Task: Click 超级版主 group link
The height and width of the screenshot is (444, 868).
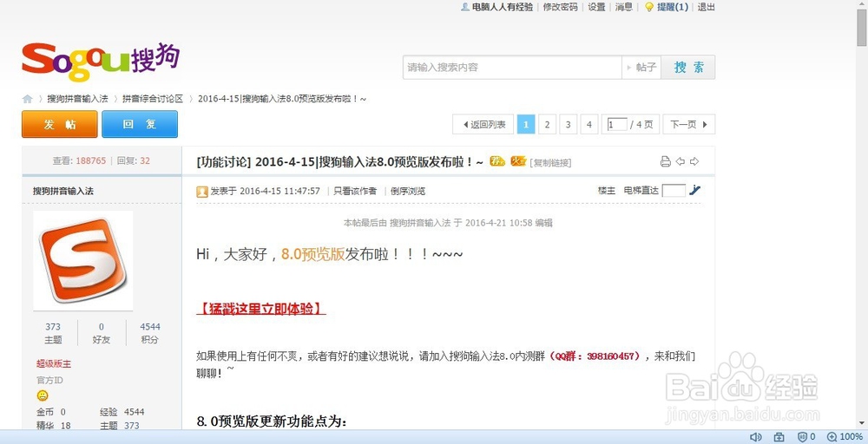Action: click(54, 364)
